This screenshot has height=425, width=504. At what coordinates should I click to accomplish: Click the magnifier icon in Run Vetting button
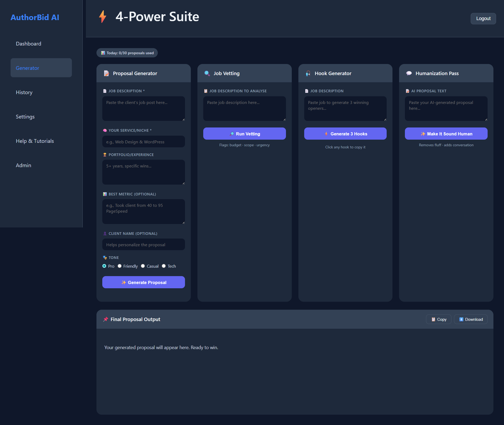point(232,134)
